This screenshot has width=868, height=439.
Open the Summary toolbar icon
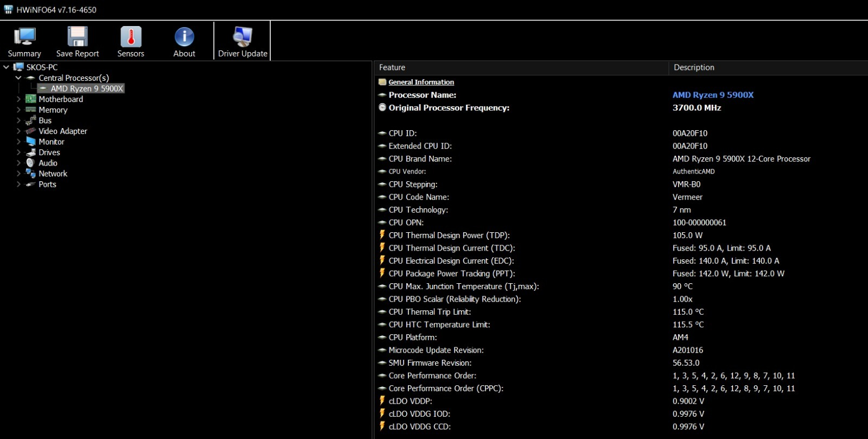pyautogui.click(x=24, y=37)
